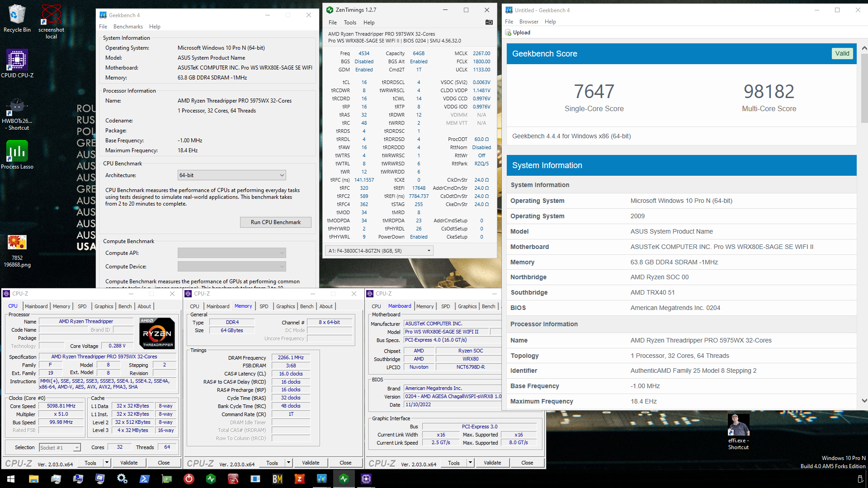This screenshot has width=868, height=488.
Task: Open the 'screenshot local' desktop shortcut
Action: point(51,21)
